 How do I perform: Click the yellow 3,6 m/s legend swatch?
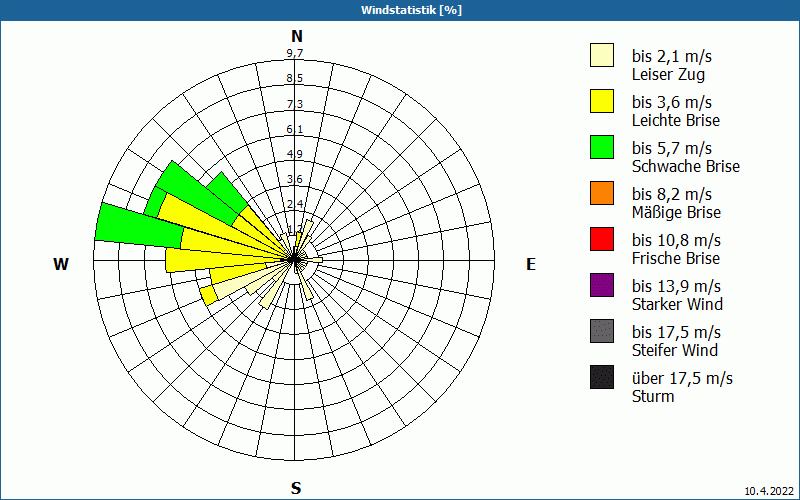[x=602, y=101]
